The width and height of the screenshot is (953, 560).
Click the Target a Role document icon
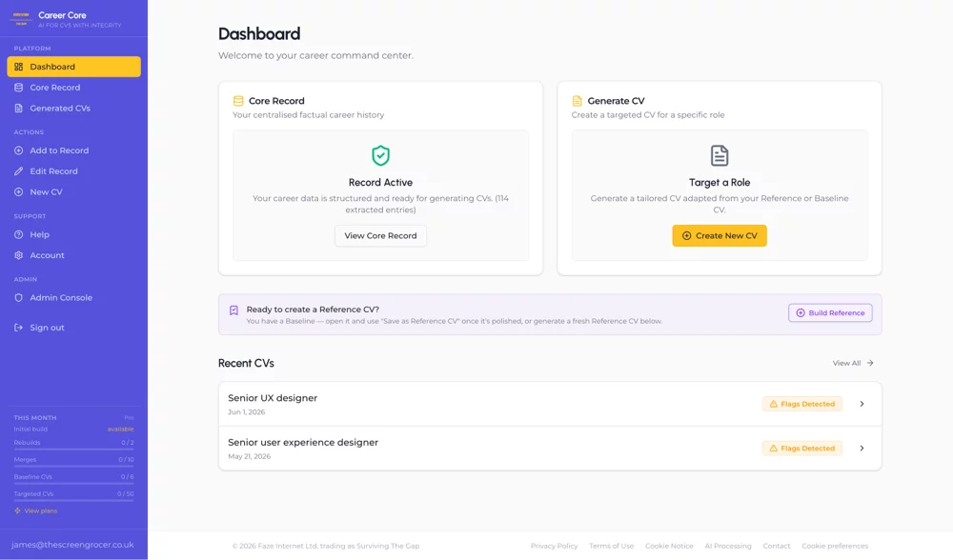[720, 155]
